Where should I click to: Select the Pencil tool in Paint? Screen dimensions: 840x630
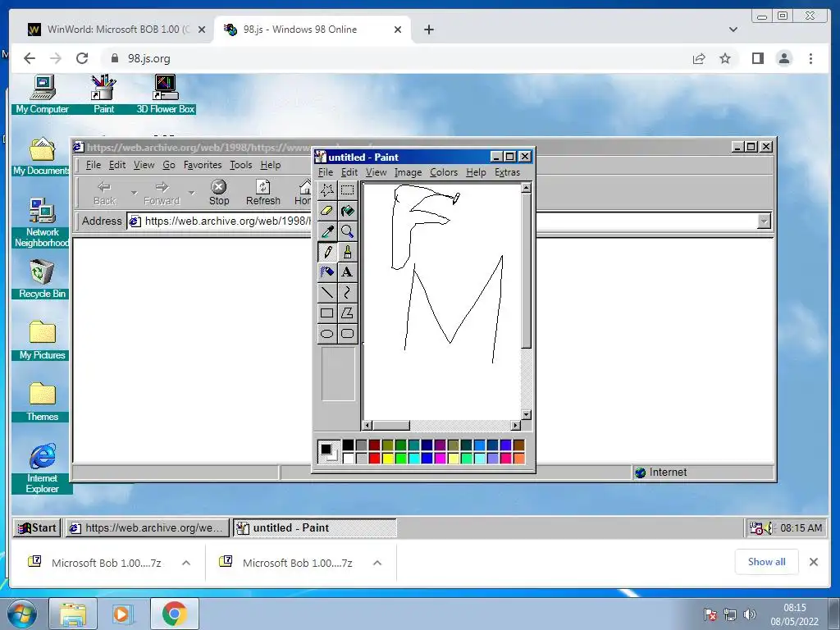click(326, 252)
